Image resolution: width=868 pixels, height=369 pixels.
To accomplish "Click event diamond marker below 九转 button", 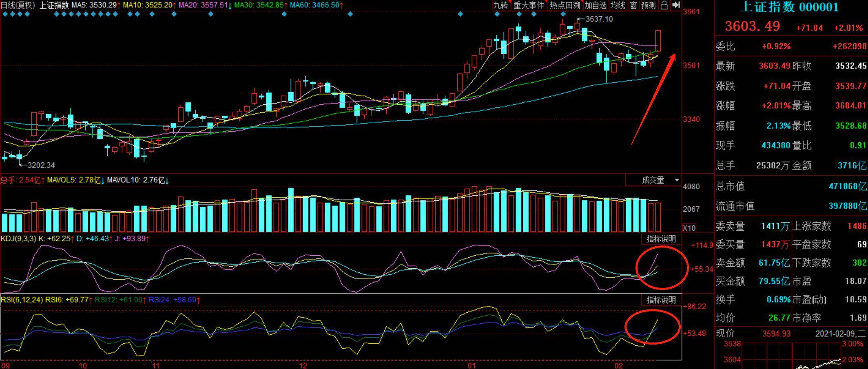I will (x=497, y=14).
